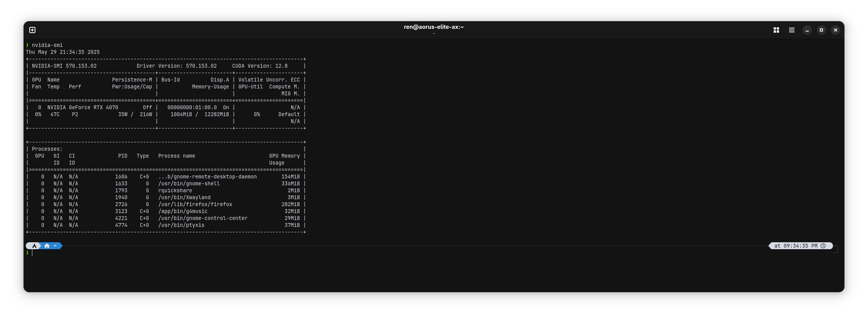Click the window title ren@aorus-elite-ax:~
This screenshot has width=868, height=318.
click(x=434, y=27)
